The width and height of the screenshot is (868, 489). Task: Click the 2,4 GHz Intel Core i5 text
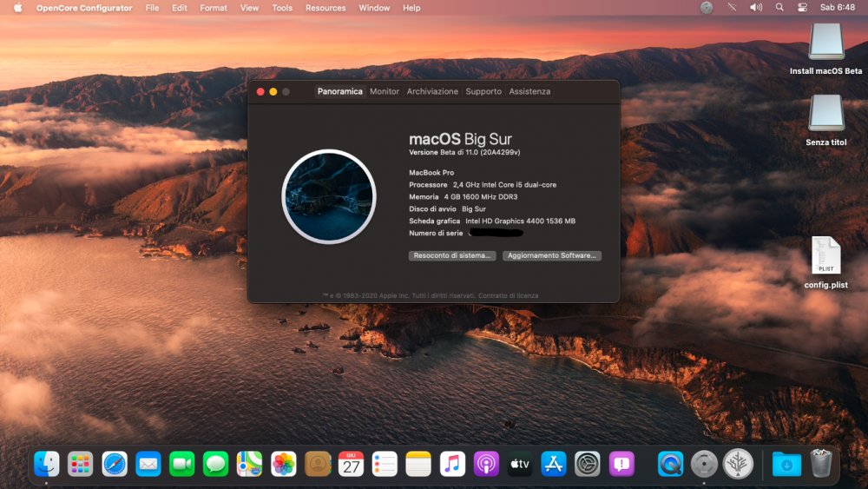504,185
